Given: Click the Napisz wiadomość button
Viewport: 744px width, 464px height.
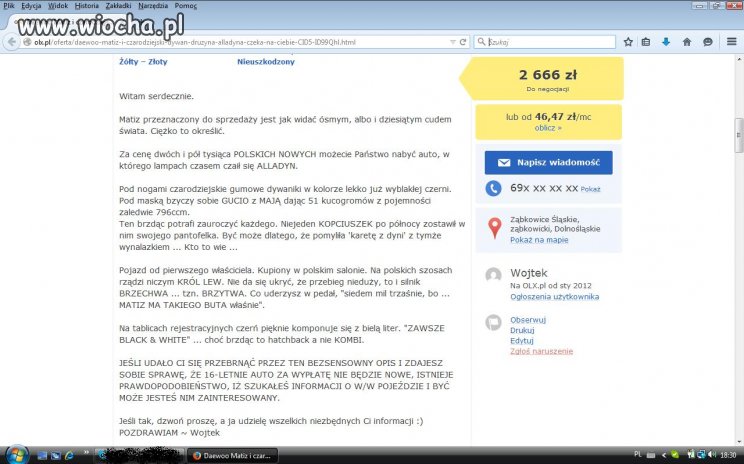Looking at the screenshot, I should coord(549,163).
